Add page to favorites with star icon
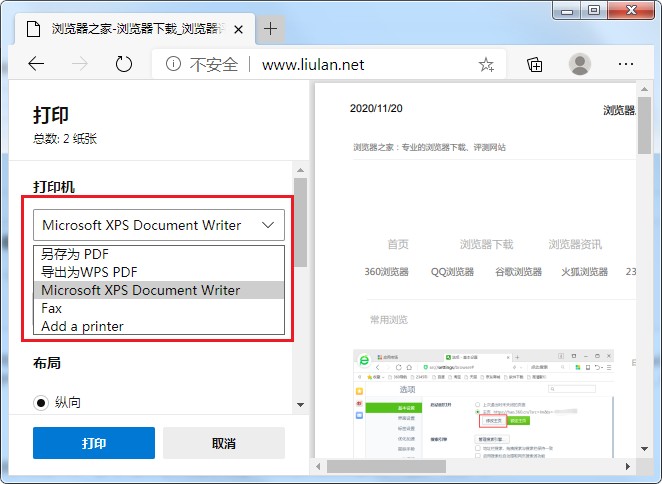 tap(486, 65)
